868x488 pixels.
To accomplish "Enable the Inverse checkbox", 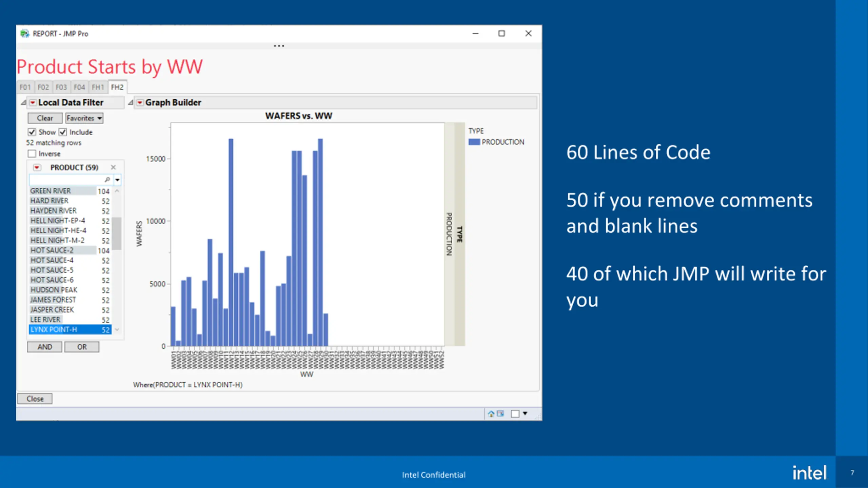I will 32,154.
